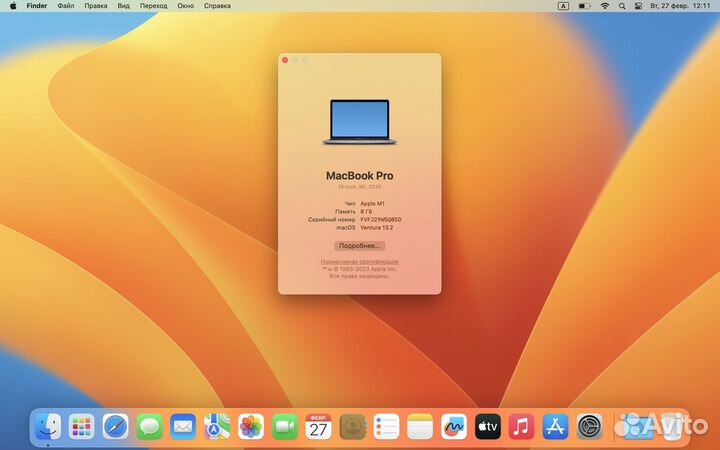Open the Вид menu
720x450 pixels.
(x=124, y=6)
